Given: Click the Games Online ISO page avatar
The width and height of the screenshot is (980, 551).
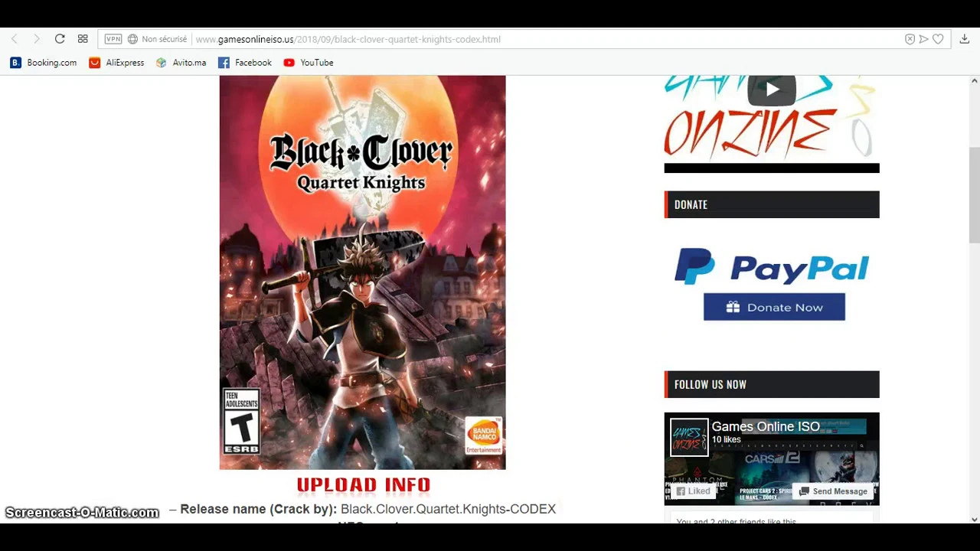Looking at the screenshot, I should pos(689,438).
